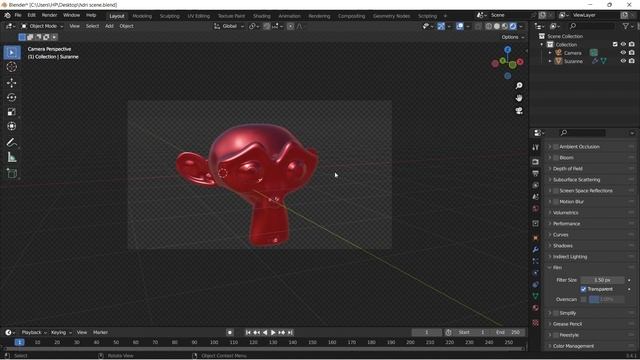Open the Object properties tab icon
This screenshot has width=640, height=360.
tap(536, 238)
